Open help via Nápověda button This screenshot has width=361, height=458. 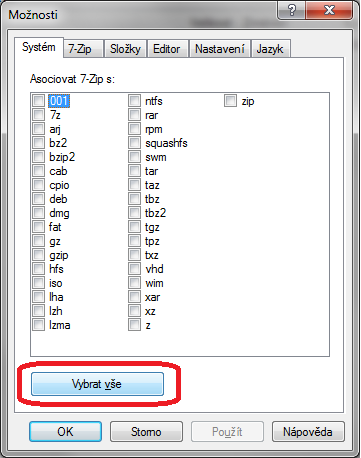(308, 432)
